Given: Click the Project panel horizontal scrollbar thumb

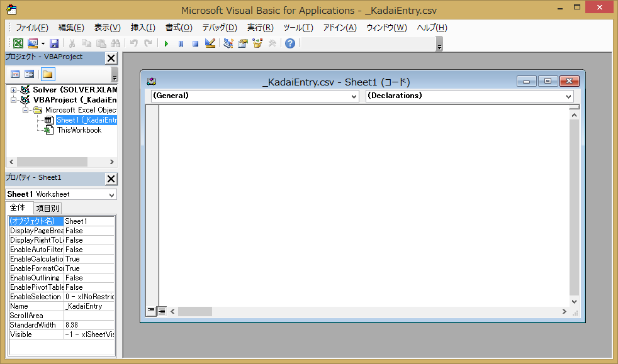Looking at the screenshot, I should tap(52, 162).
